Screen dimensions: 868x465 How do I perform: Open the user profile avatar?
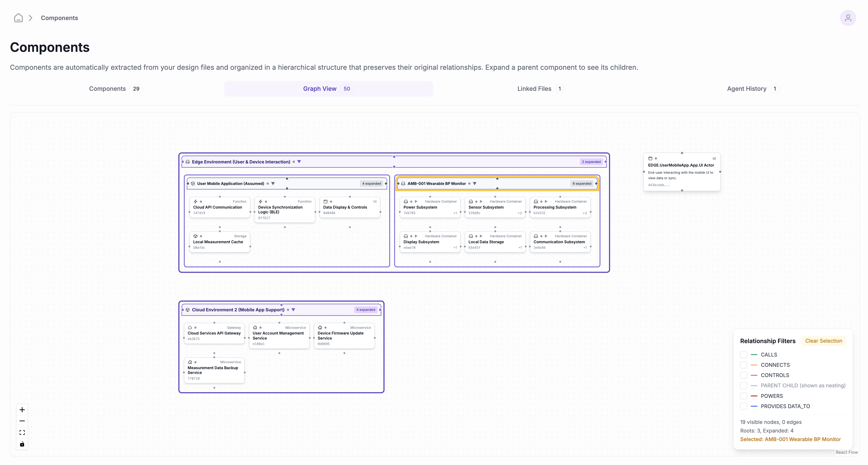point(848,18)
